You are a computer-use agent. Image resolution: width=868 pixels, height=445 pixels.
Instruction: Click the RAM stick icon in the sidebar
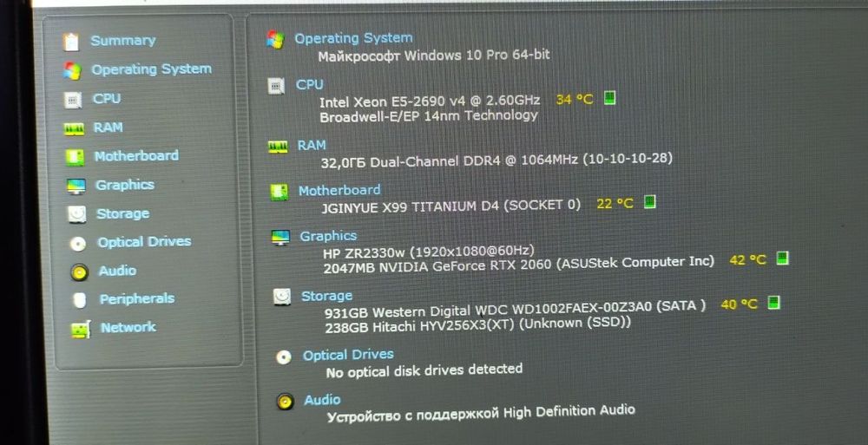click(74, 129)
